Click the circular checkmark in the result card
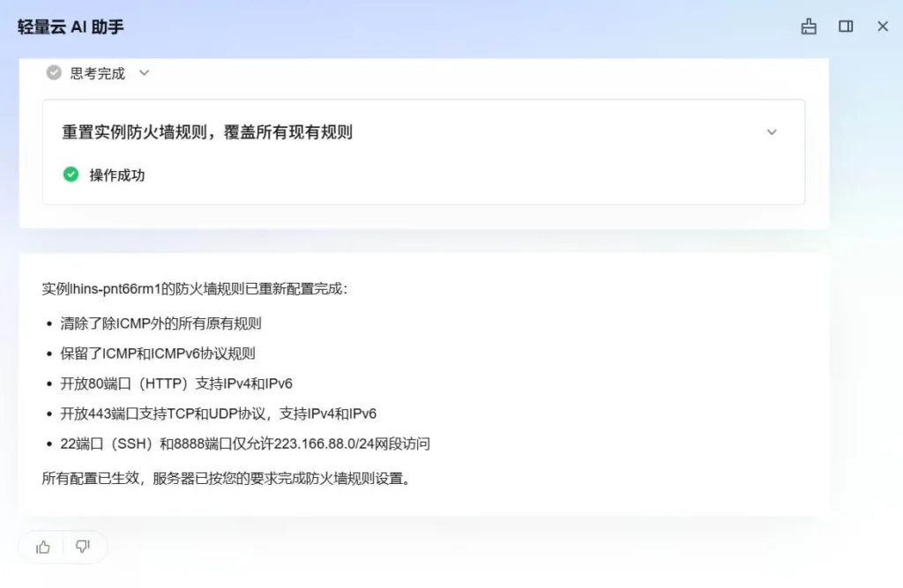The width and height of the screenshot is (903, 588). pos(71,174)
